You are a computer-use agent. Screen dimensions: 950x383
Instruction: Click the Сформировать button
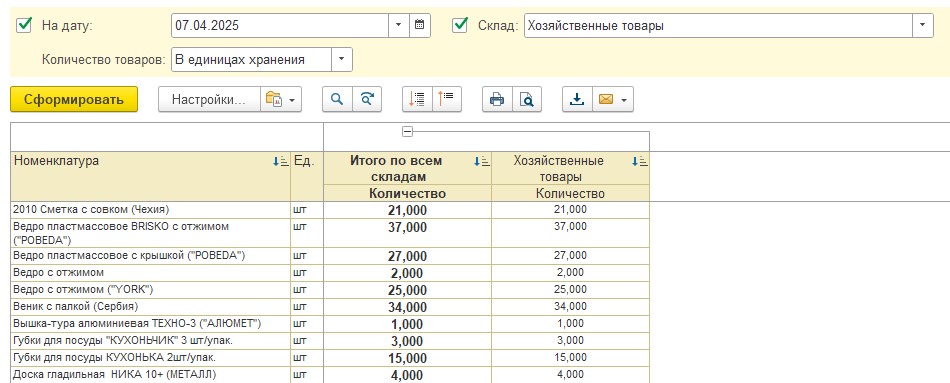[x=74, y=99]
